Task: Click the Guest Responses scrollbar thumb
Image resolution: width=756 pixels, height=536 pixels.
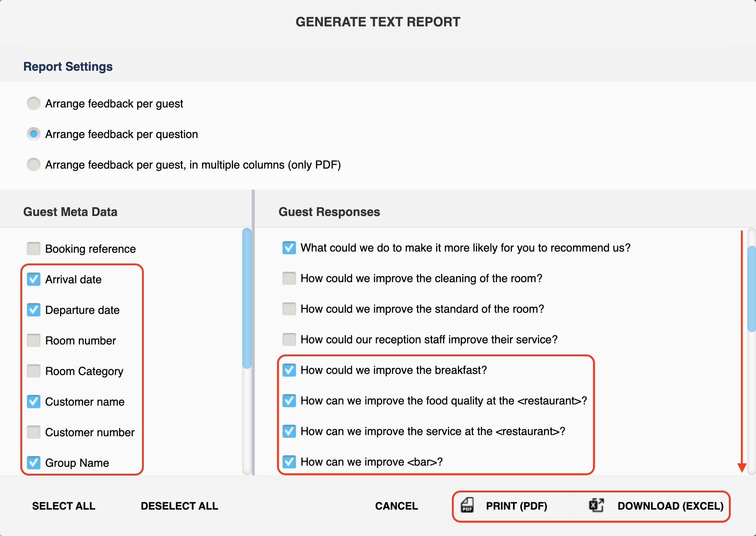Action: (x=751, y=289)
